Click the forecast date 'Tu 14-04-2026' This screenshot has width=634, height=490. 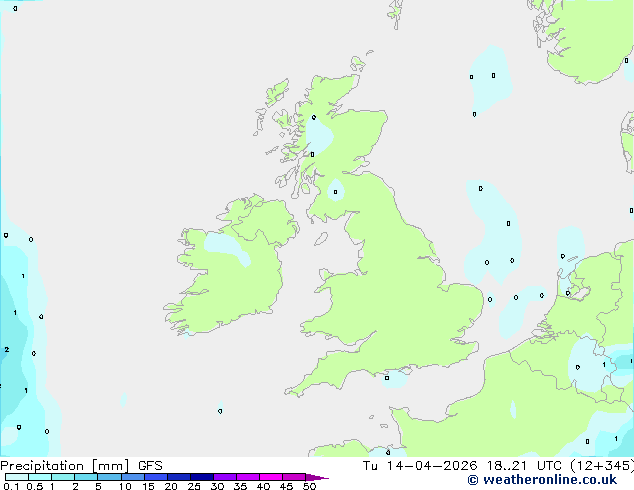click(x=420, y=466)
